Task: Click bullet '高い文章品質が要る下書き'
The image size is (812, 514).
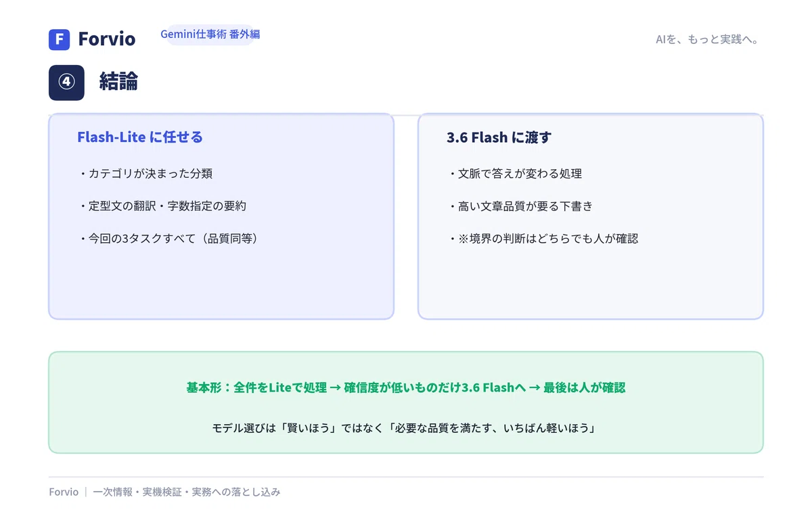Action: point(520,206)
